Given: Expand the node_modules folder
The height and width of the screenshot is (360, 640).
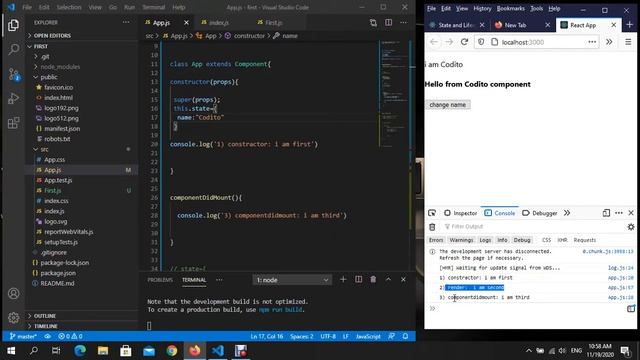Looking at the screenshot, I should point(82,67).
